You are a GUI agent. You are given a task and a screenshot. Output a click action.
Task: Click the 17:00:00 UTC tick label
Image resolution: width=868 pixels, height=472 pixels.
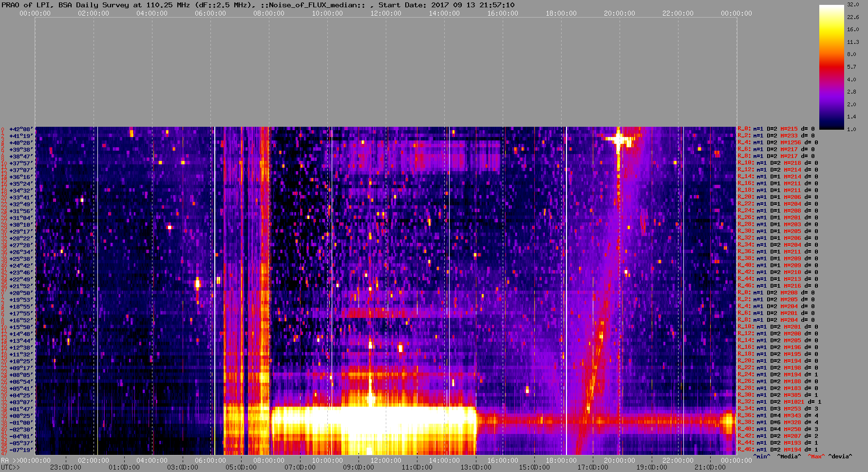point(593,467)
